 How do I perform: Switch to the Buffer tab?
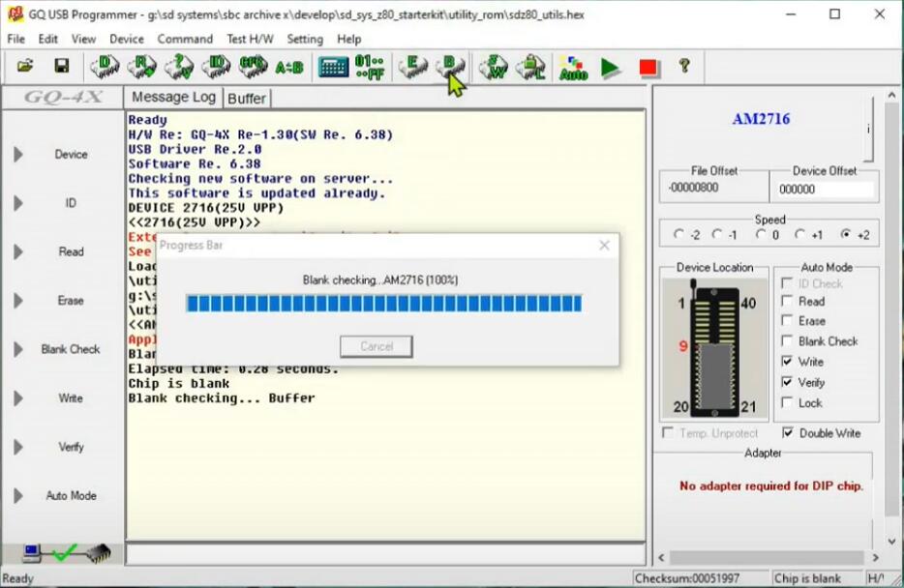tap(247, 99)
